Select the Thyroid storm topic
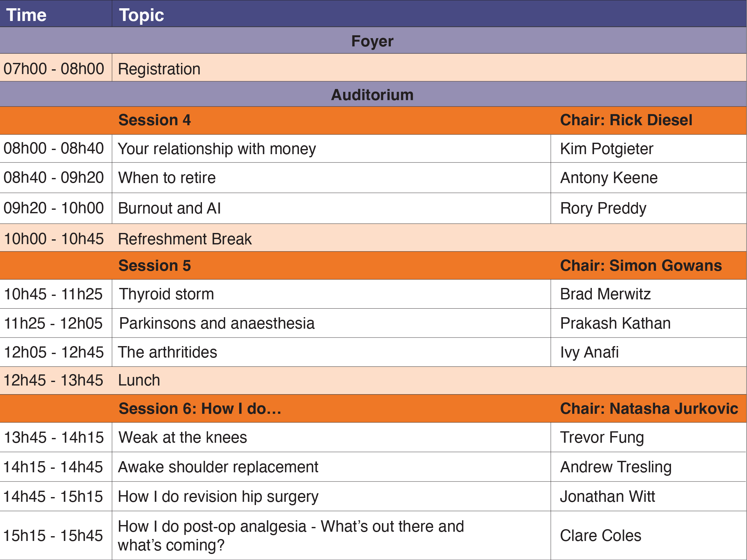 tap(167, 294)
